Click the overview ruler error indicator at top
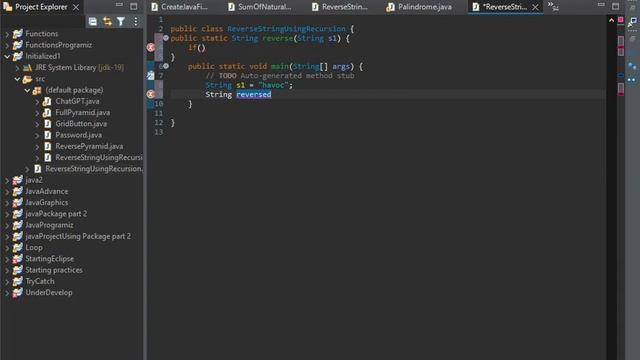 coord(620,20)
